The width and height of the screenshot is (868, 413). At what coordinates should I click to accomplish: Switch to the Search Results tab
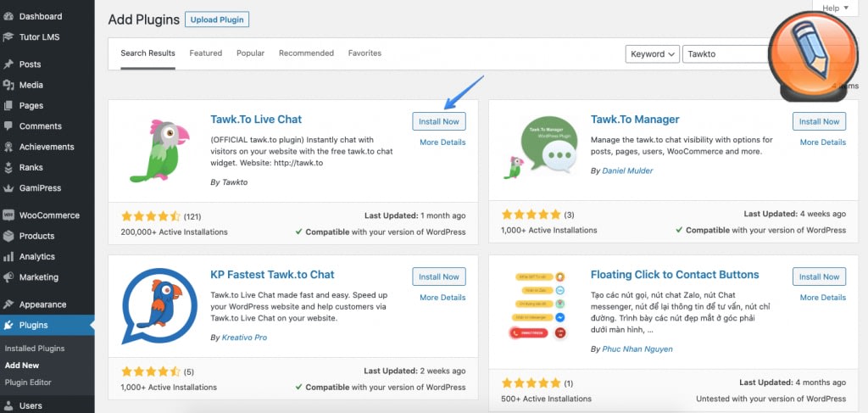(147, 53)
